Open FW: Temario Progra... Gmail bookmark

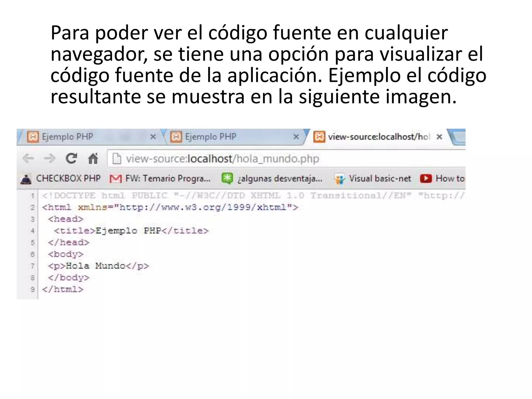coord(160,178)
